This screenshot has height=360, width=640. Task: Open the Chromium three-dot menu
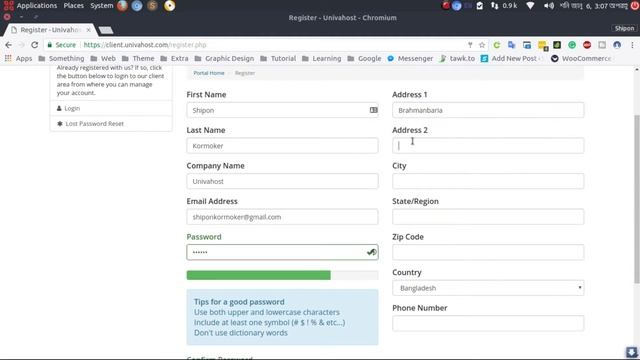[632, 45]
